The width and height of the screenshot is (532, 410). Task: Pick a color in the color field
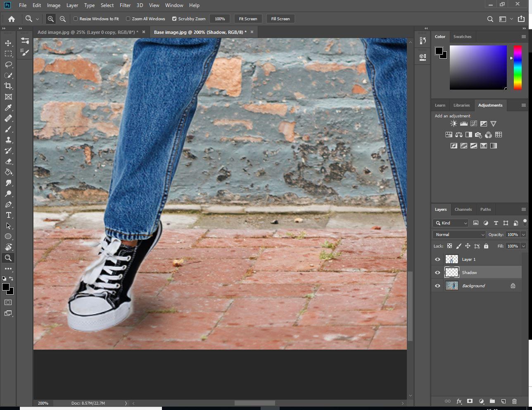click(x=478, y=67)
